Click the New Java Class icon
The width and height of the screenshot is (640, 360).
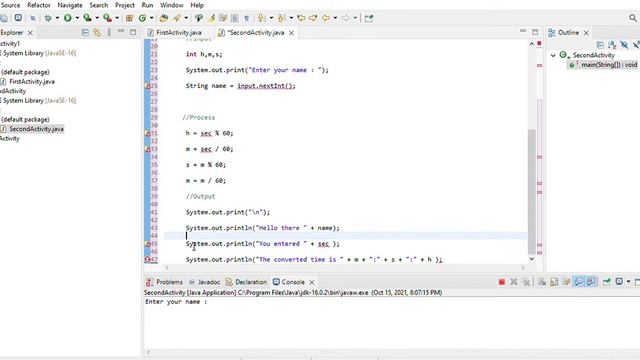point(142,18)
